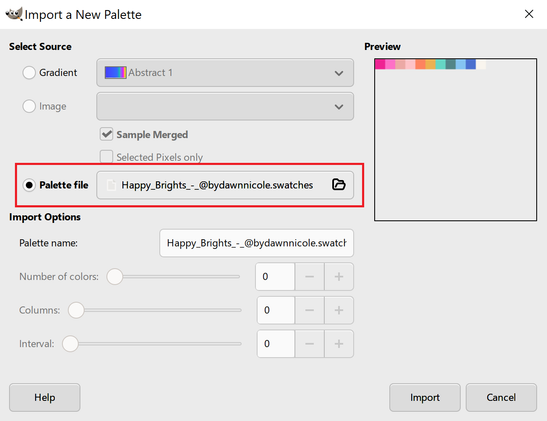Screen dimensions: 547x421
Task: Close the Import a New Palette dialog
Action: pos(529,14)
